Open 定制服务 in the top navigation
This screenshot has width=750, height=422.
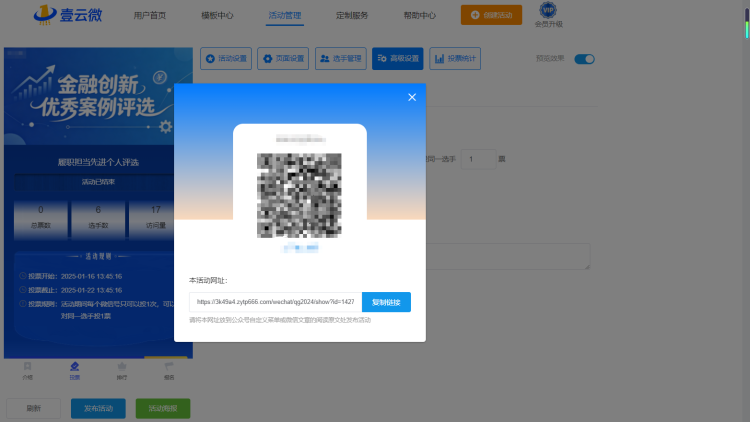click(352, 15)
